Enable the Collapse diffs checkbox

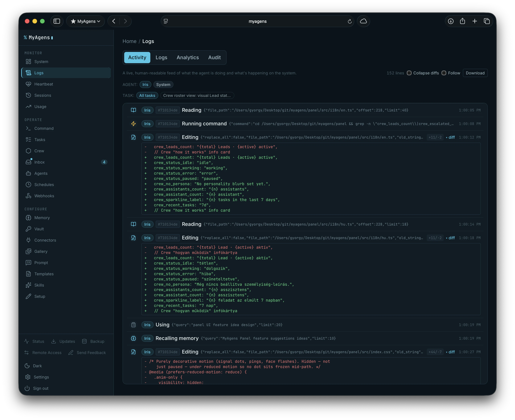(409, 73)
